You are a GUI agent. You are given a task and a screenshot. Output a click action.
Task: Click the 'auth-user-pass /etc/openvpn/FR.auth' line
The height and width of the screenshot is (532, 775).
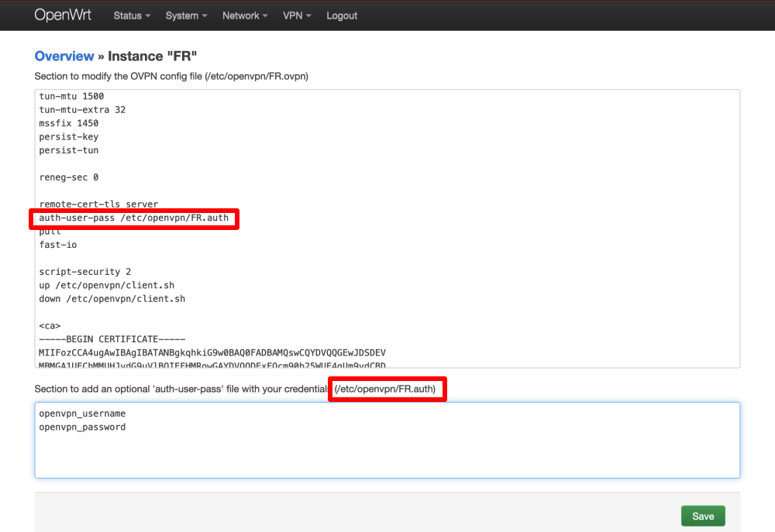[x=134, y=218]
